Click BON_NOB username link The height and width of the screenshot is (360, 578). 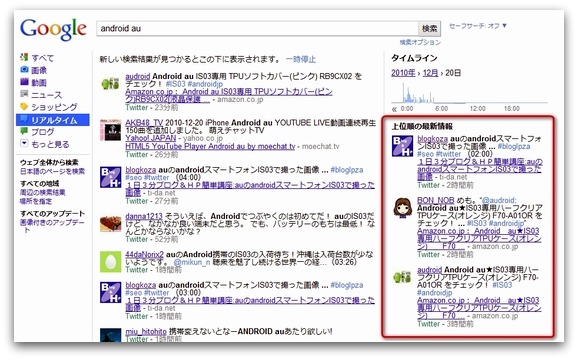(435, 200)
